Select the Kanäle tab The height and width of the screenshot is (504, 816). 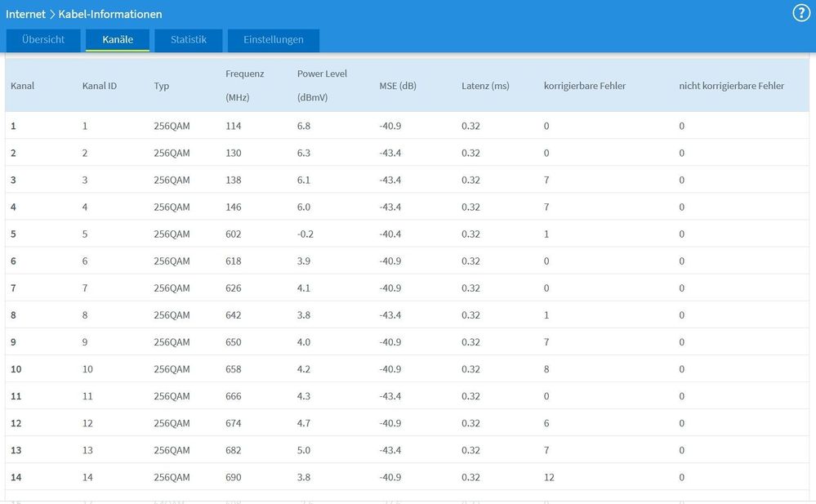[x=118, y=40]
